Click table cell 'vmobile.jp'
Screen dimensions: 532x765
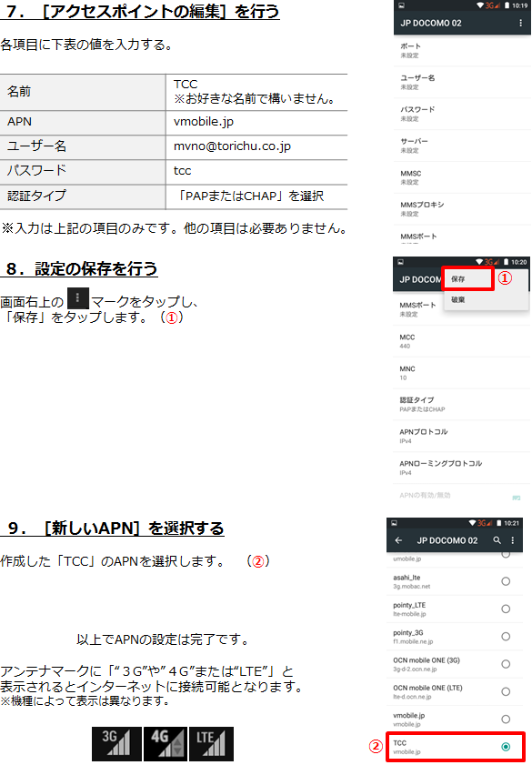[x=256, y=123]
